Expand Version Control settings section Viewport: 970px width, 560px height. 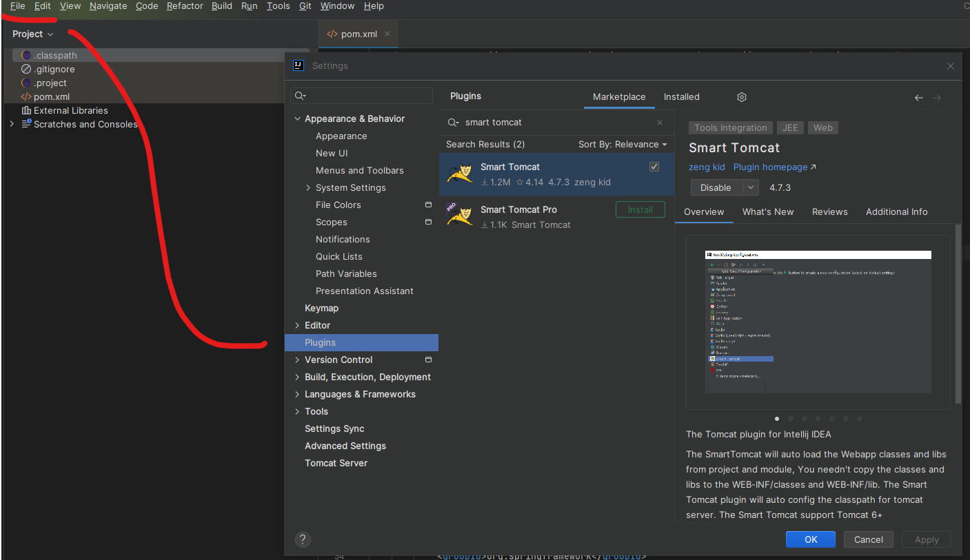tap(298, 360)
